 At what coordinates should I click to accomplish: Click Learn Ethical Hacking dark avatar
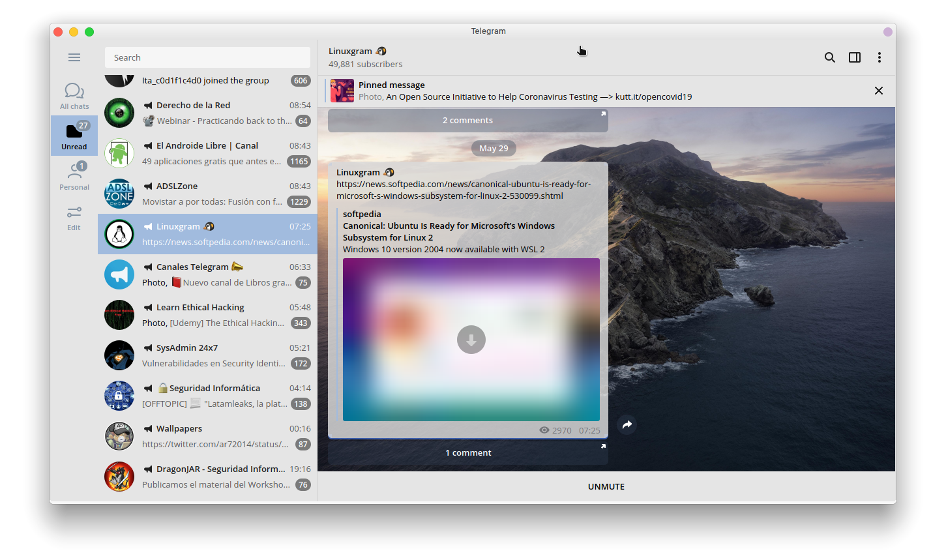click(x=119, y=315)
